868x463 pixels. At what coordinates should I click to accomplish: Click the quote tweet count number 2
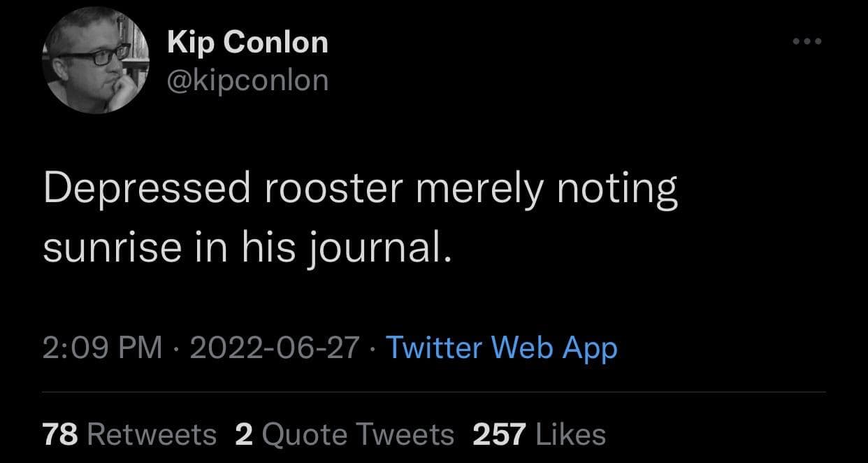coord(243,434)
